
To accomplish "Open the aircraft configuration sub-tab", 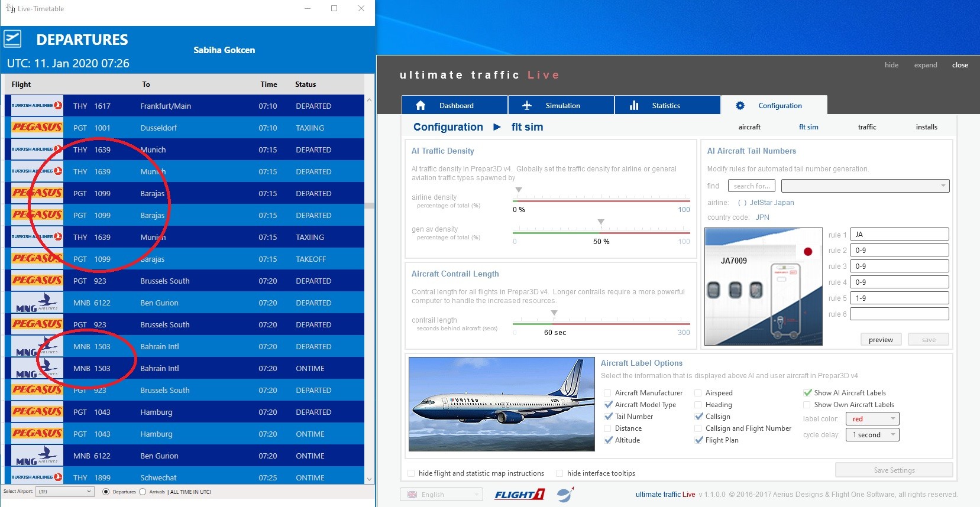I will [x=749, y=127].
